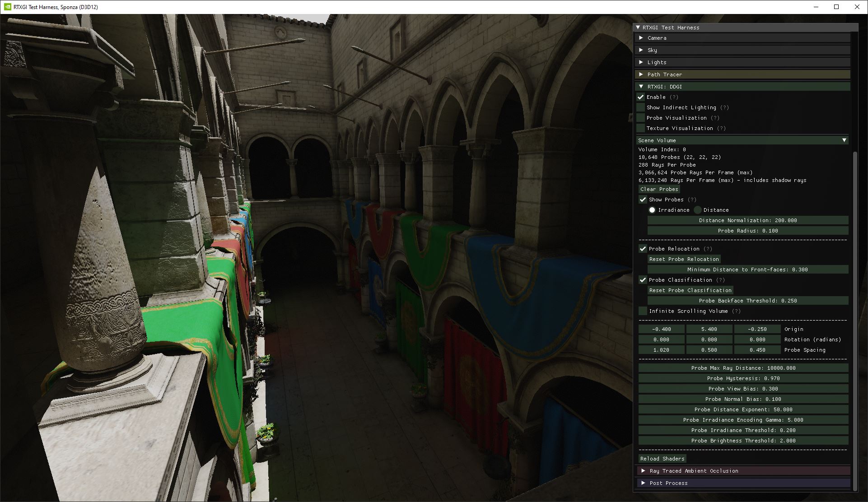This screenshot has width=868, height=502.
Task: Click the Reload Shaders button
Action: pyautogui.click(x=662, y=459)
